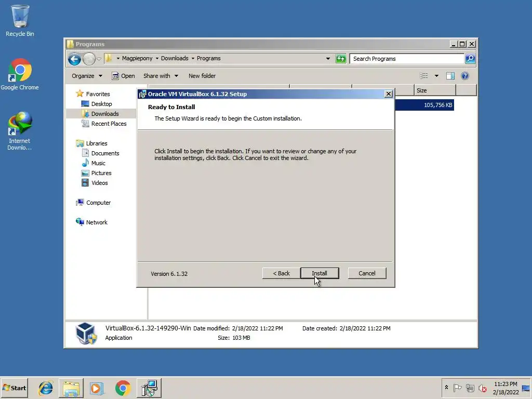The height and width of the screenshot is (399, 532).
Task: Open Windows Media Player from taskbar
Action: point(97,388)
